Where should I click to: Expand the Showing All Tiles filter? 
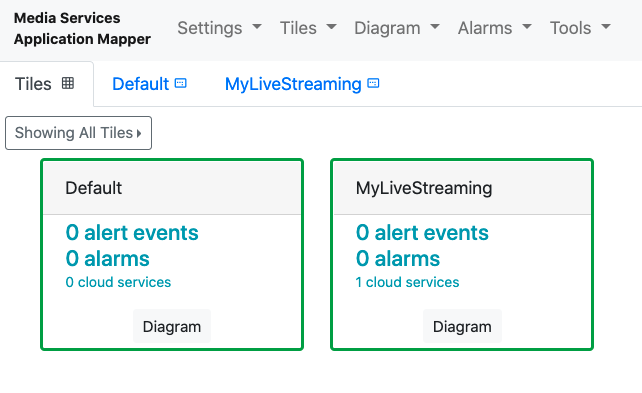78,133
